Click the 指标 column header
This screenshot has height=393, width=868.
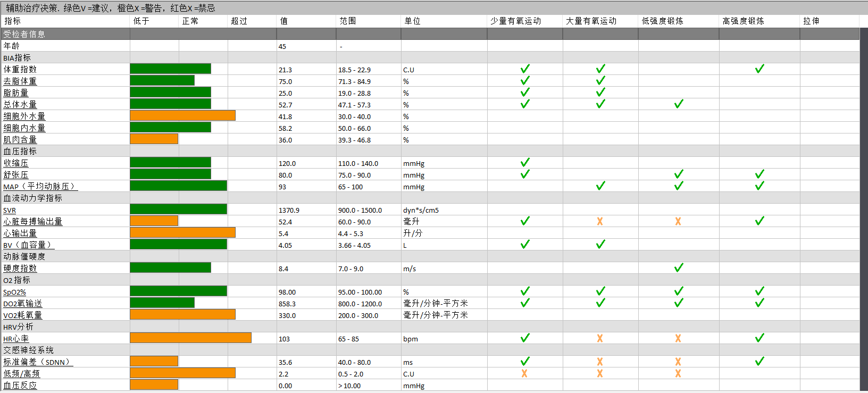pyautogui.click(x=13, y=21)
